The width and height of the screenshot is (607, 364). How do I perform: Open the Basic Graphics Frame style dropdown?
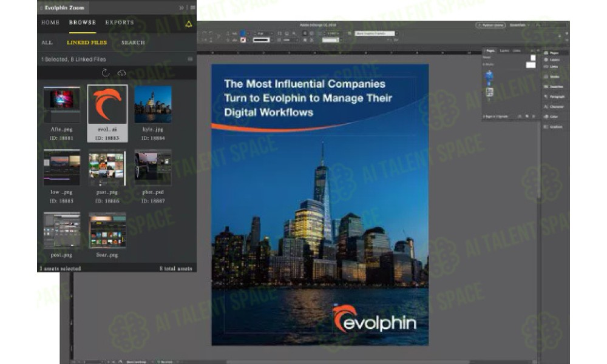click(376, 33)
